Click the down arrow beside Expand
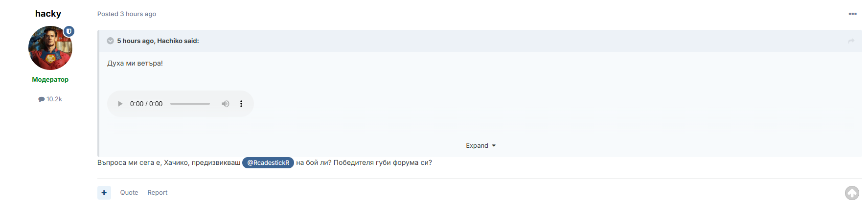 pyautogui.click(x=494, y=146)
